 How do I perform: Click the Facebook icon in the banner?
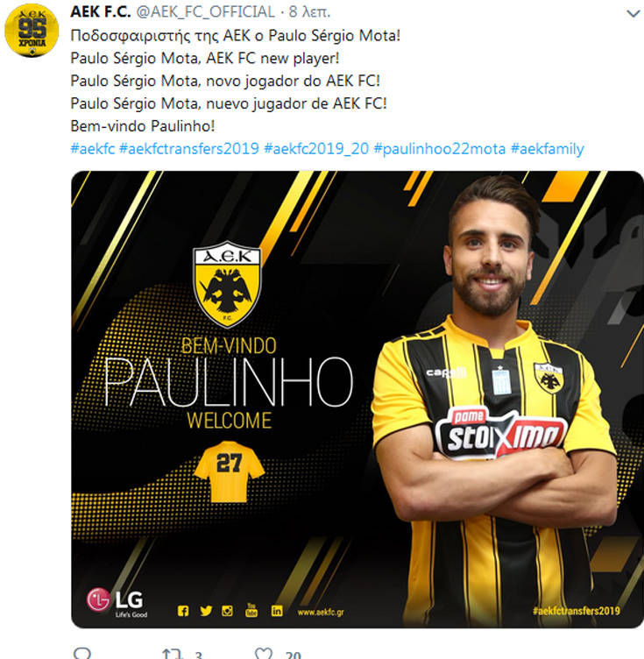tap(183, 611)
